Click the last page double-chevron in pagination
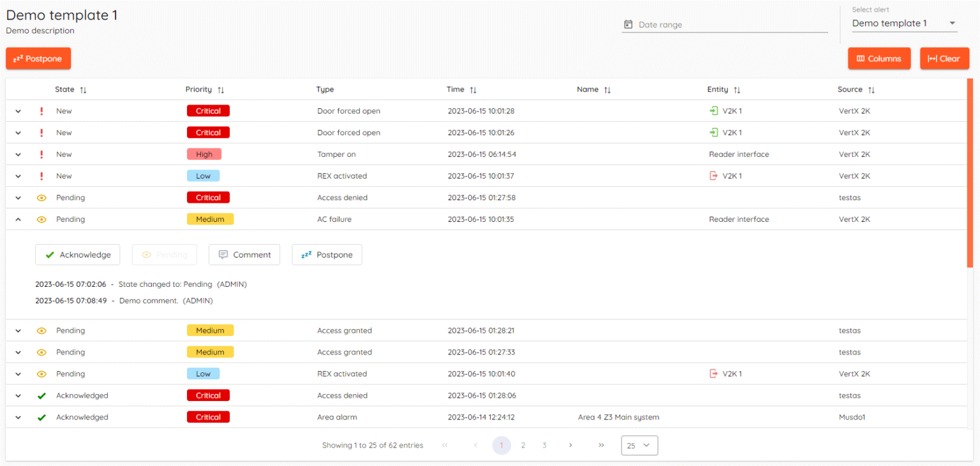The height and width of the screenshot is (466, 980). point(600,445)
